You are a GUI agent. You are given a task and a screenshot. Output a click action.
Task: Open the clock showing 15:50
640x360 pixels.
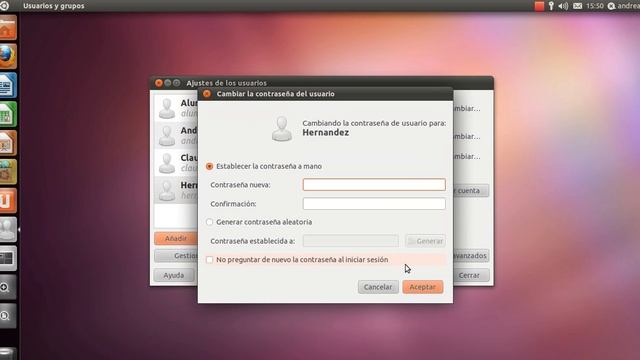[595, 6]
